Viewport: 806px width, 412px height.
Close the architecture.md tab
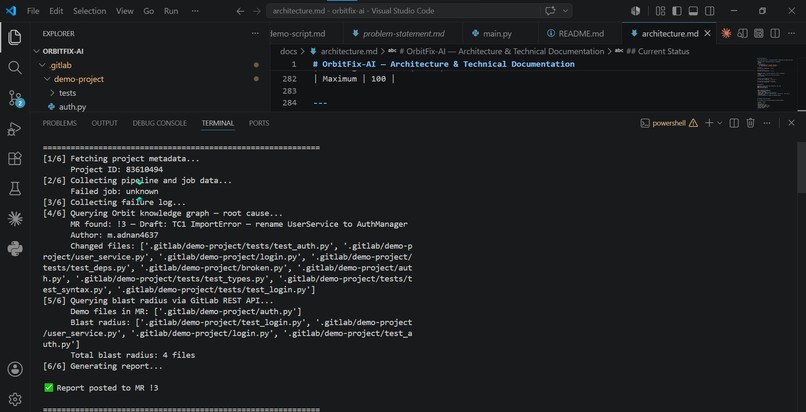click(707, 33)
